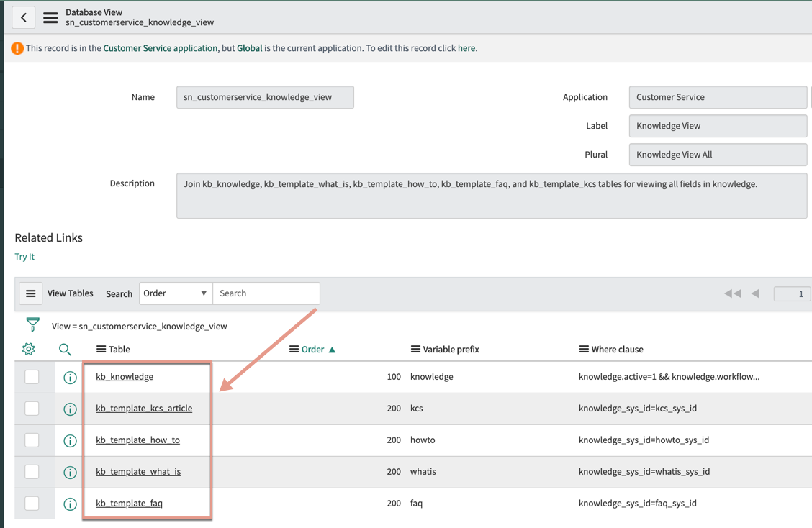The image size is (812, 528).
Task: Click the View Tables list title
Action: coord(71,293)
